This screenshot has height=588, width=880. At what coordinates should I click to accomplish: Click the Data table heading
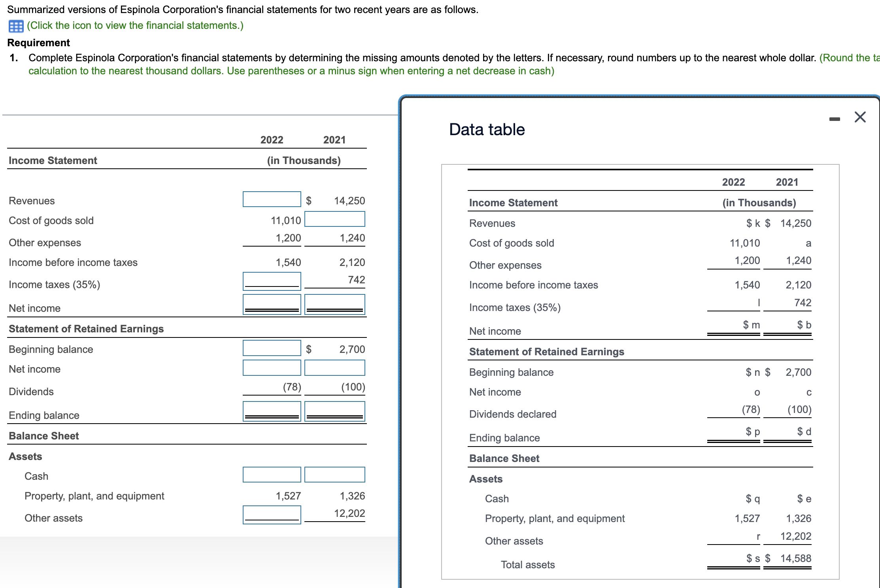[x=487, y=130]
